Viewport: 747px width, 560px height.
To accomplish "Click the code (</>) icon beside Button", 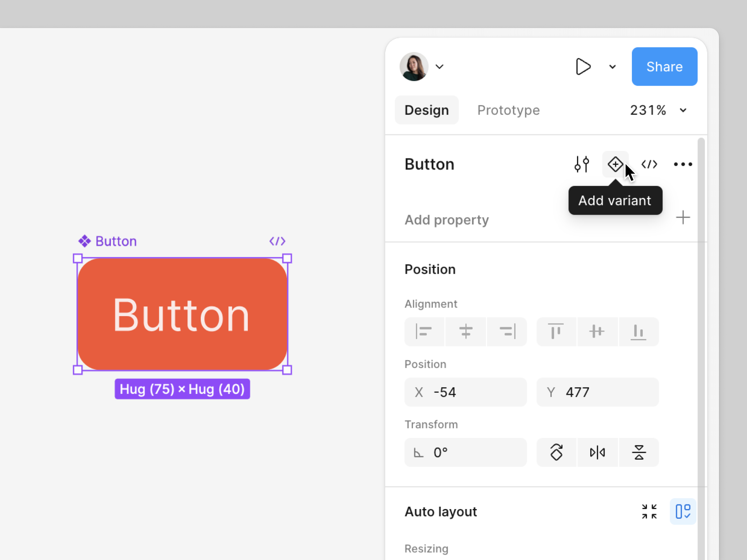I will click(x=649, y=164).
